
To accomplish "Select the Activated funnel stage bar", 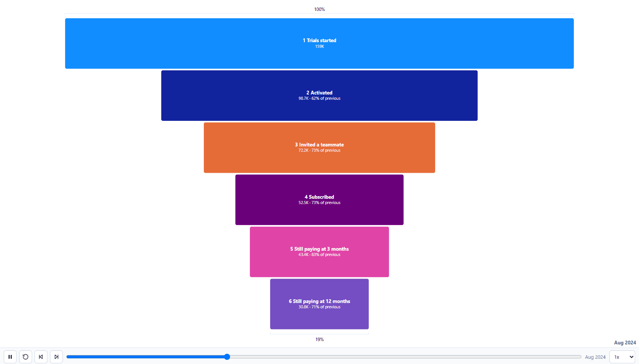I will 319,96.
